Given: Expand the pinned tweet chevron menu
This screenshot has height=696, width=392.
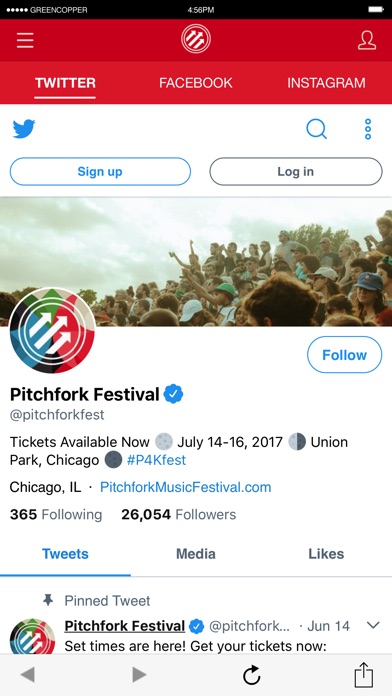Looking at the screenshot, I should pos(373,625).
